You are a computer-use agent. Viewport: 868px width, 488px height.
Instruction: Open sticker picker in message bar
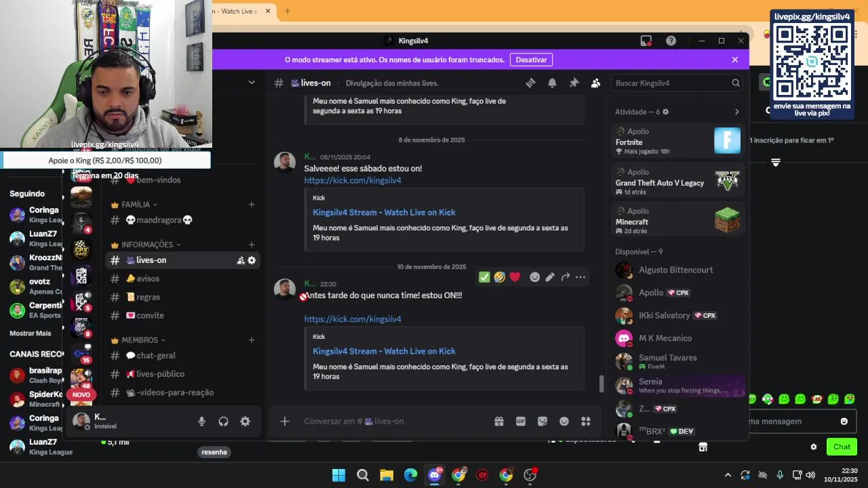542,422
